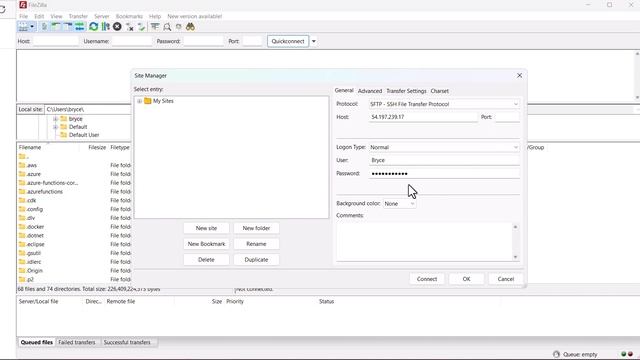Click the queue status icon in status bar
This screenshot has width=640, height=360.
(x=556, y=354)
